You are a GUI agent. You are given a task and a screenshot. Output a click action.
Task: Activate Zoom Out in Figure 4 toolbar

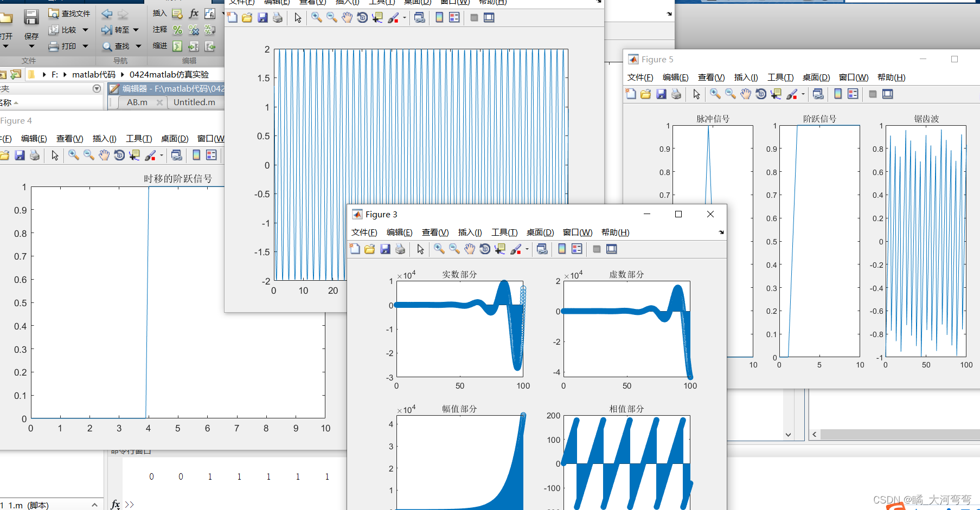pyautogui.click(x=89, y=156)
